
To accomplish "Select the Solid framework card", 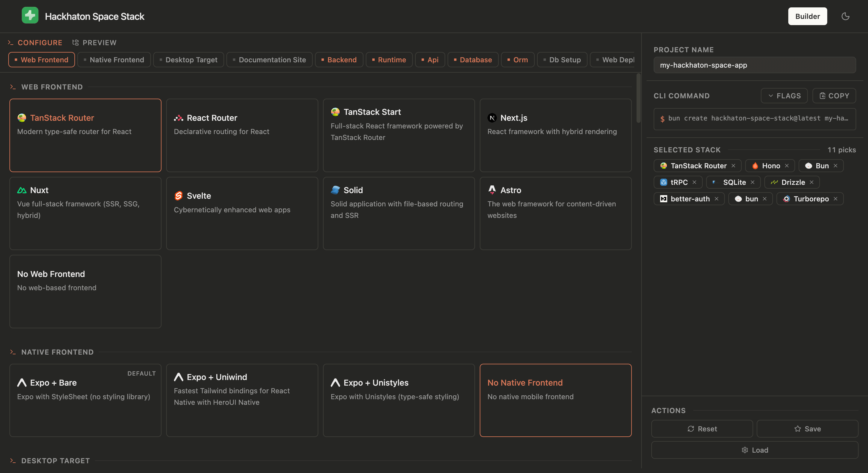I will coord(399,213).
